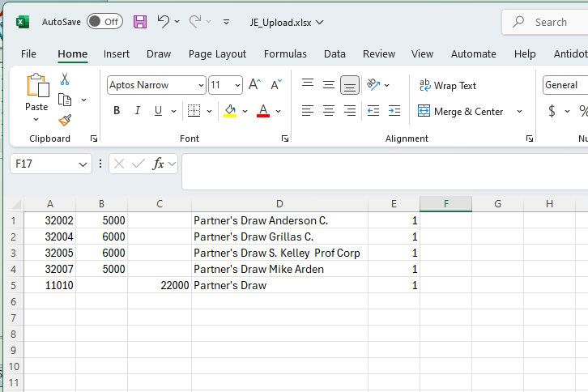Expand the Paste options arrow
588x392 pixels.
pyautogui.click(x=36, y=119)
